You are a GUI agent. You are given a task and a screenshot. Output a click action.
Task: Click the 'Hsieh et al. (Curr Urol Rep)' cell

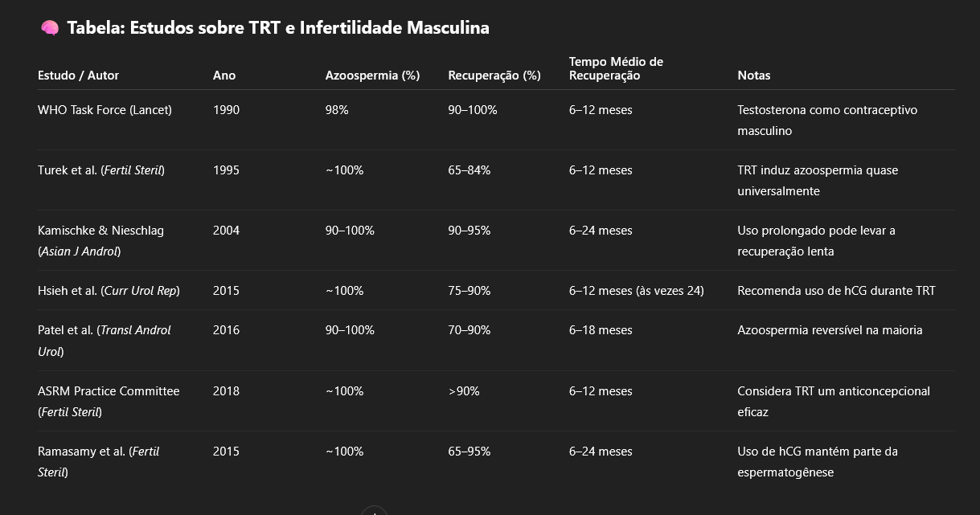click(109, 291)
